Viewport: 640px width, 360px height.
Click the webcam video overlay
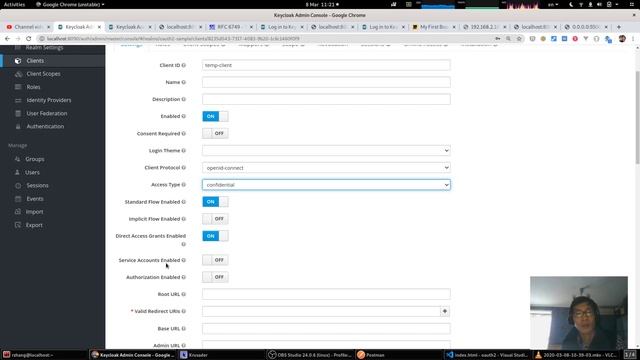tap(579, 313)
